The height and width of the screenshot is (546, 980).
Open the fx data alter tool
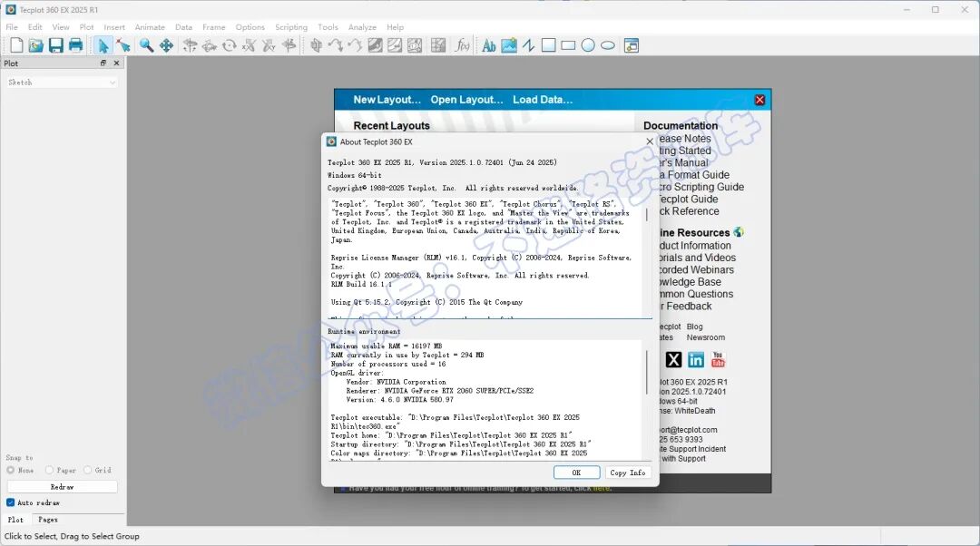462,45
